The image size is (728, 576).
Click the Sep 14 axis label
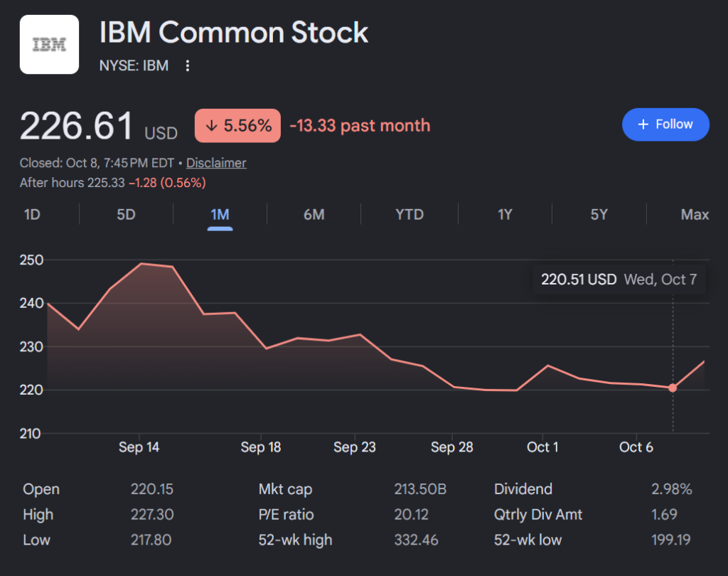coord(139,447)
